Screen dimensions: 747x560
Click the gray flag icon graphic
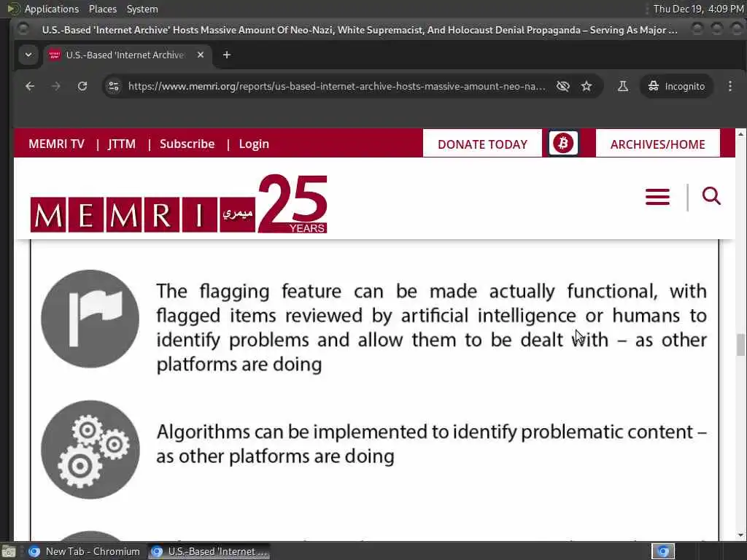(x=90, y=319)
